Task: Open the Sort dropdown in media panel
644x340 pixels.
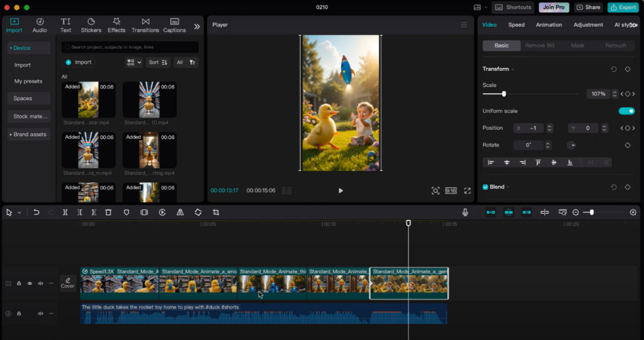Action: click(158, 62)
